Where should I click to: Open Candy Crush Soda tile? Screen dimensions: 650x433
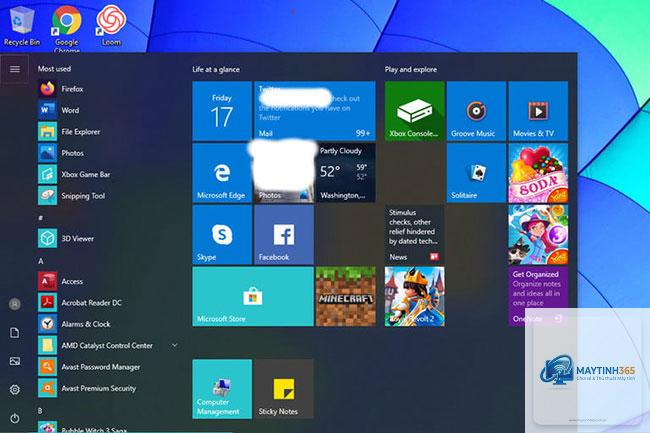tap(538, 173)
